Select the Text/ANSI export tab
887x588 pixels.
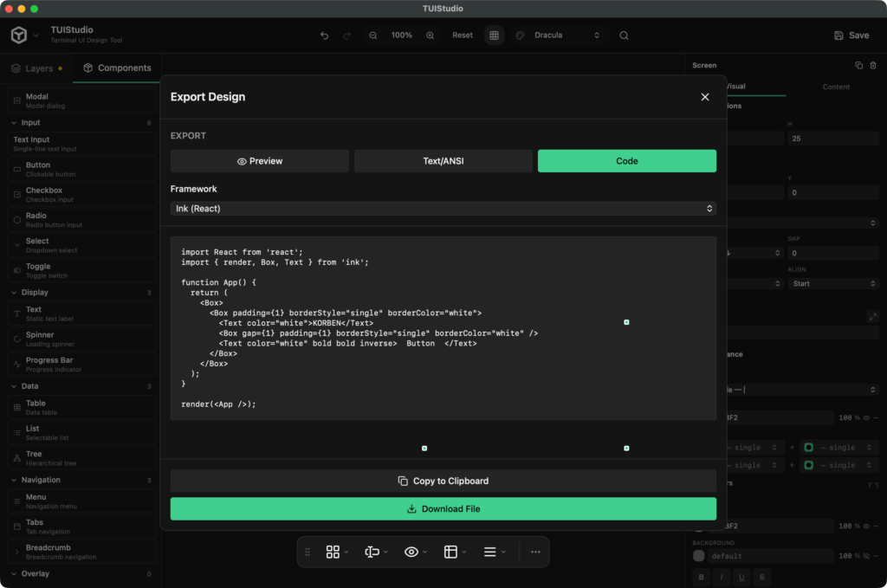tap(443, 161)
